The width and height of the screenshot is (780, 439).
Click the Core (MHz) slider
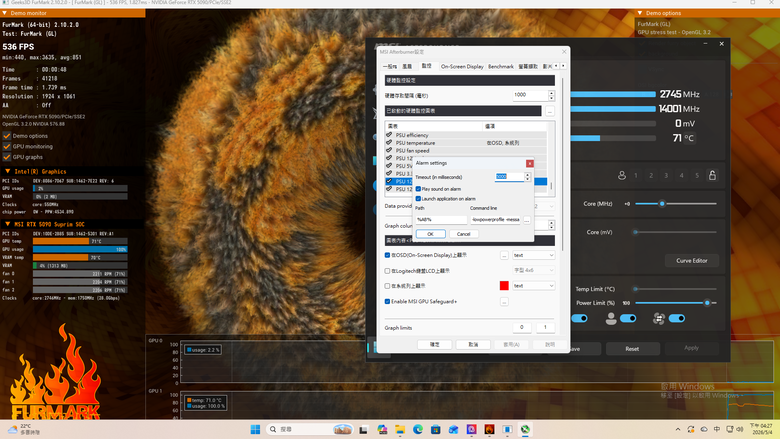point(676,204)
